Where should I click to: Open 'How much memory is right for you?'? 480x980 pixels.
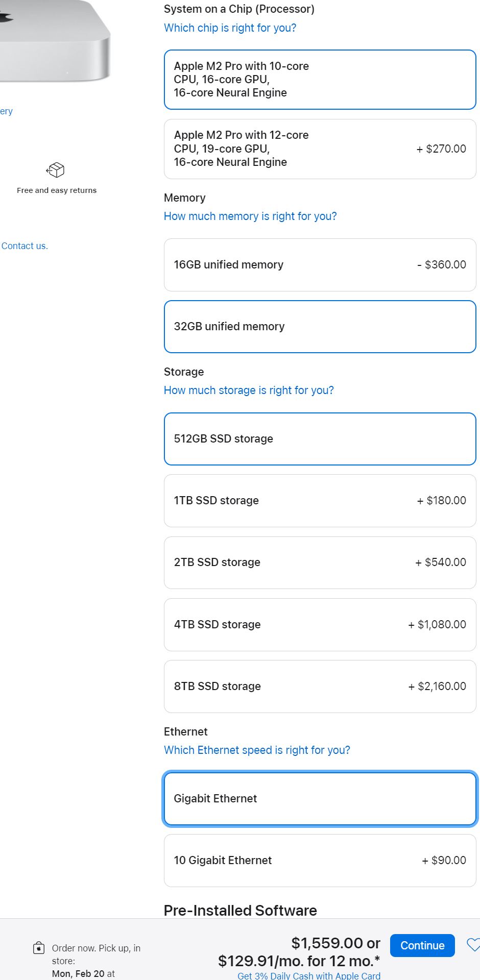coord(250,216)
